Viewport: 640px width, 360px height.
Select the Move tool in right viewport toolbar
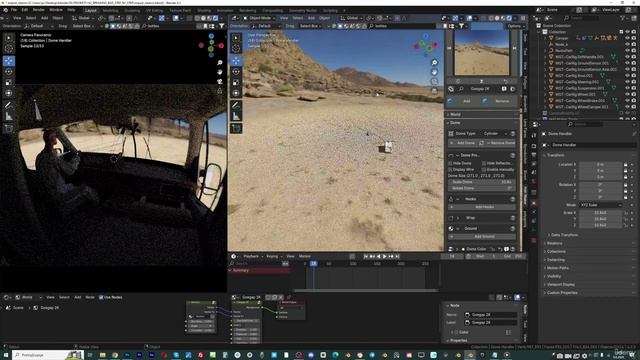[x=236, y=61]
